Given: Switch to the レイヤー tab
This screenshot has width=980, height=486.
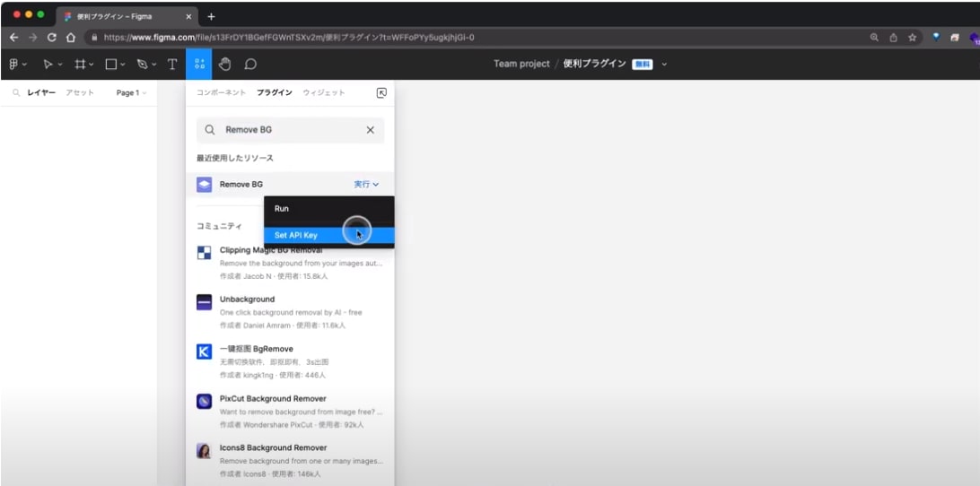Looking at the screenshot, I should click(41, 93).
